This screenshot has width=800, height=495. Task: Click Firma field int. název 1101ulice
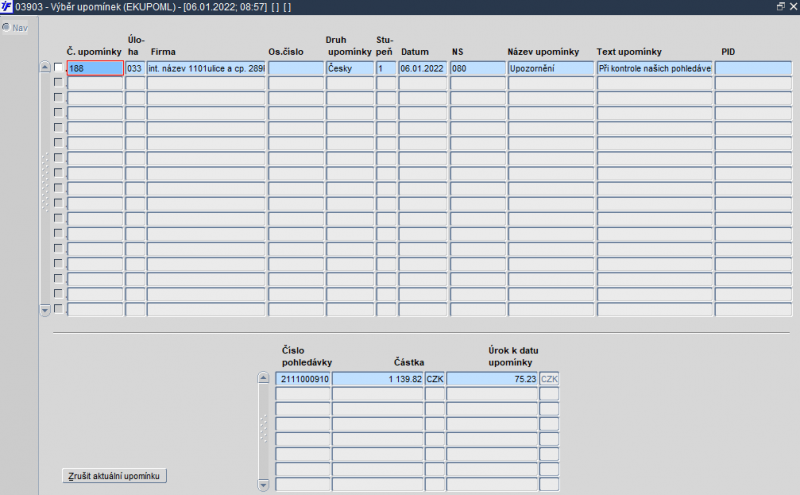206,68
